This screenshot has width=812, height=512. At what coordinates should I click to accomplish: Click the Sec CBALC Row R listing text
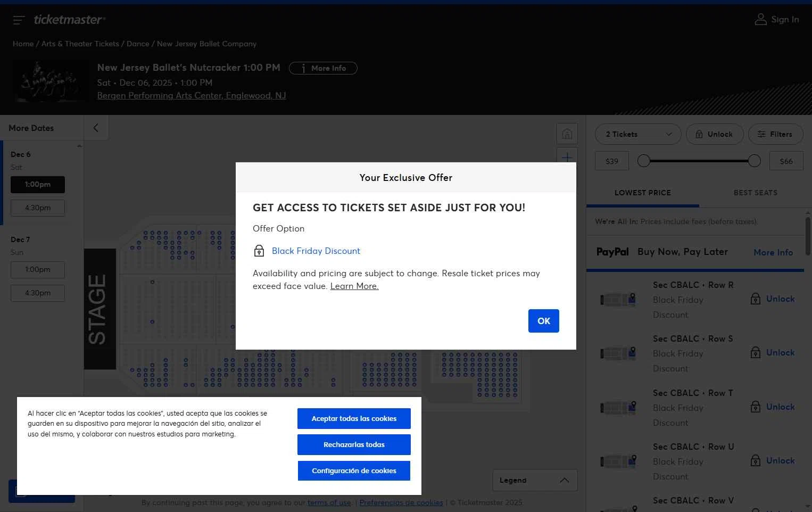693,285
